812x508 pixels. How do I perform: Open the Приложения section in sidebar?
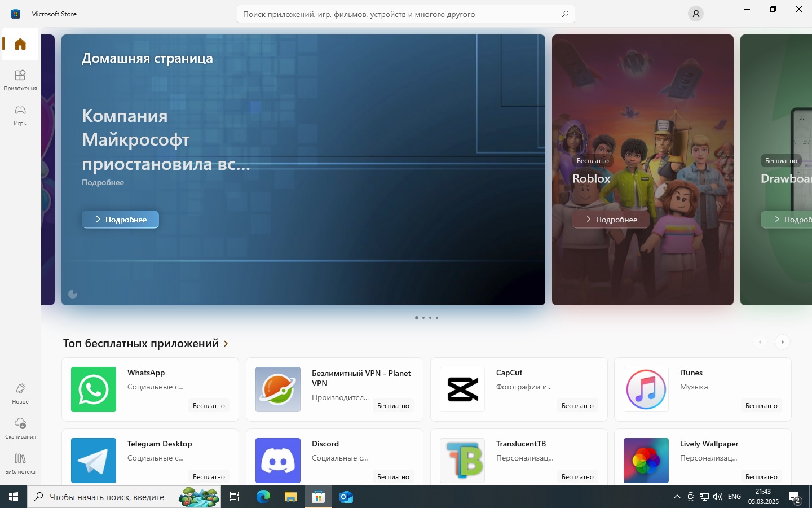[x=20, y=80]
